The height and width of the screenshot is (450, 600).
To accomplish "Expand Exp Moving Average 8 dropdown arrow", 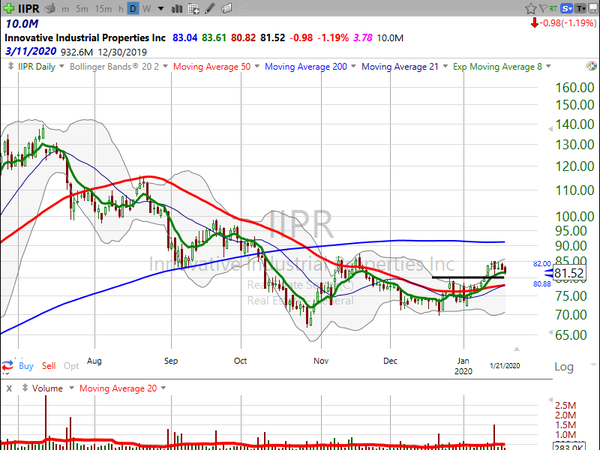I will tap(548, 66).
